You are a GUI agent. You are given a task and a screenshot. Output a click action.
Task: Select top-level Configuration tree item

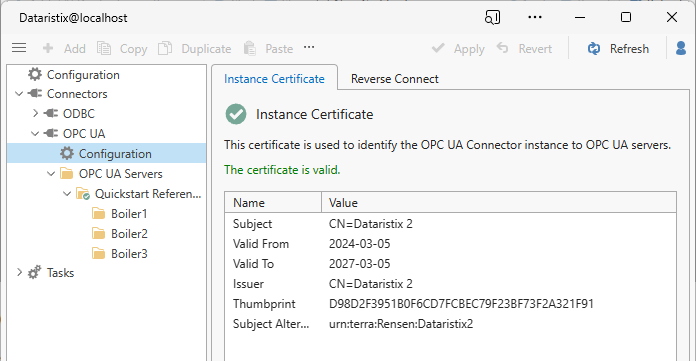click(x=83, y=75)
